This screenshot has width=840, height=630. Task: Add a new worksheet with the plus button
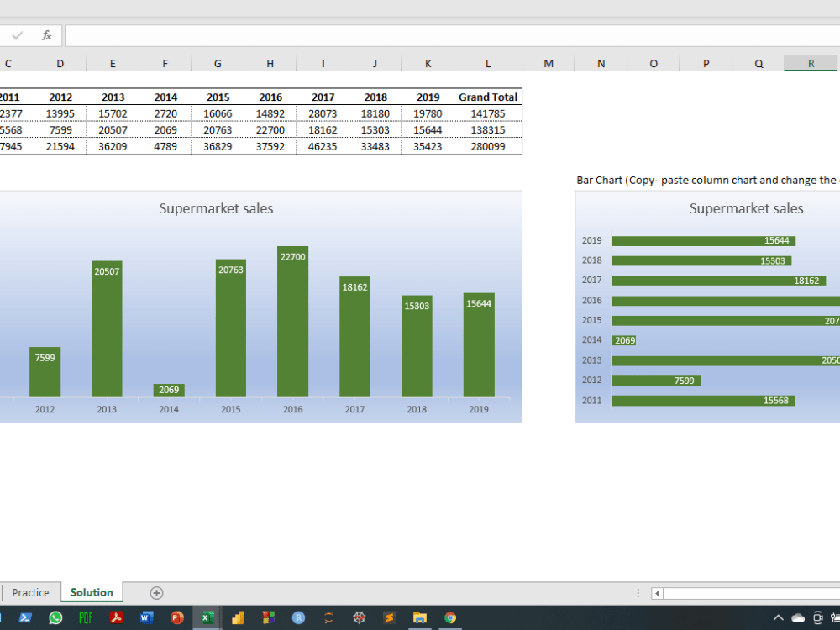155,592
